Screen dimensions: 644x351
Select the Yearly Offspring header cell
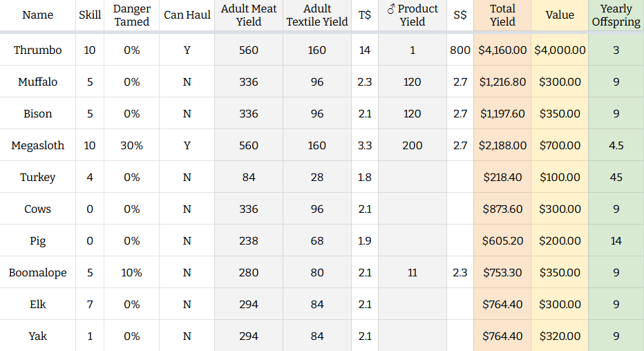coord(616,15)
